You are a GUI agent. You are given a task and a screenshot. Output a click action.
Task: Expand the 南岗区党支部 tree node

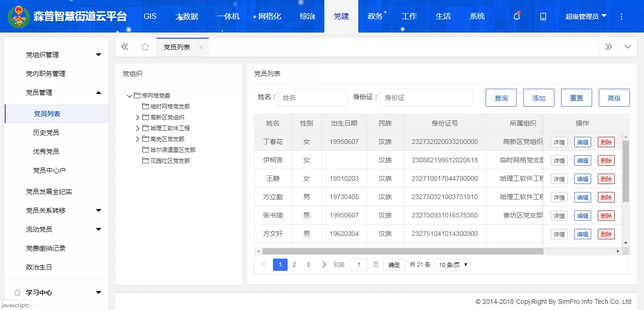[x=138, y=139]
